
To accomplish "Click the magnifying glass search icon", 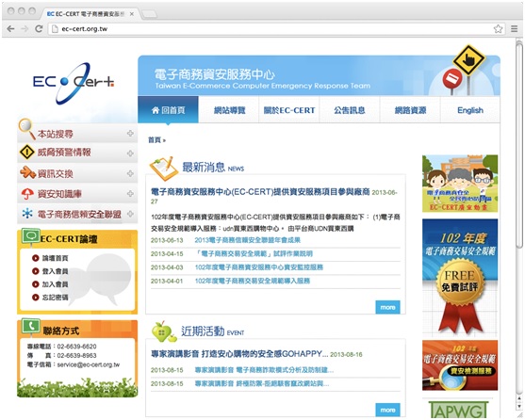I will tap(26, 129).
